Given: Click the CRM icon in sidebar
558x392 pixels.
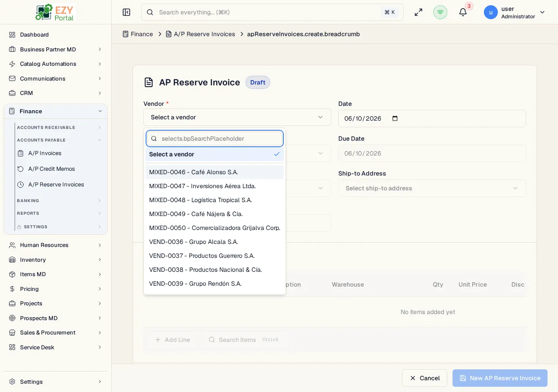Looking at the screenshot, I should [x=12, y=93].
